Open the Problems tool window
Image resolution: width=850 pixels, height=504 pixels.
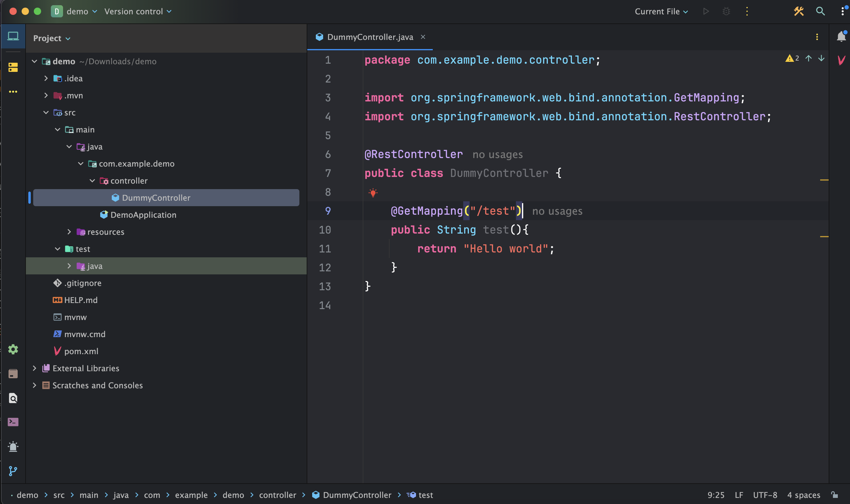pyautogui.click(x=13, y=446)
